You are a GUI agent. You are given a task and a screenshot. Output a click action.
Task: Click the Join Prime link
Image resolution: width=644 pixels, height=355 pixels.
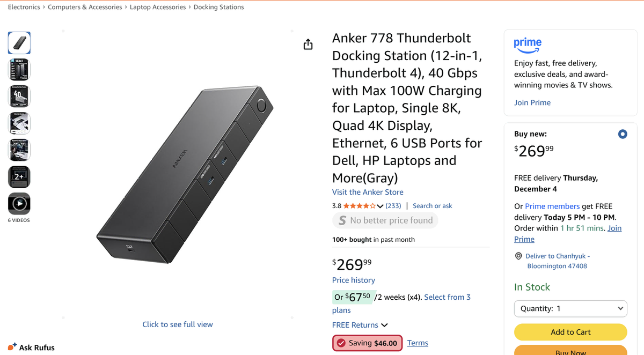(x=532, y=102)
